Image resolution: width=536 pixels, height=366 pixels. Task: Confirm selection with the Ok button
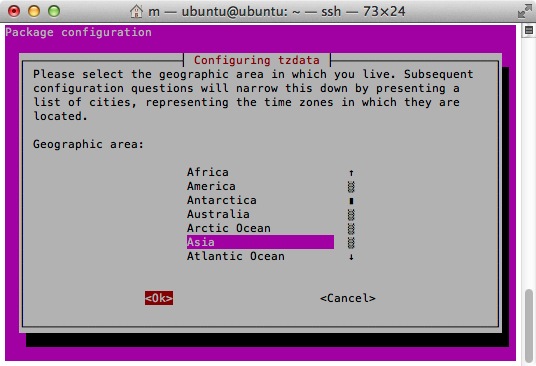click(x=159, y=298)
